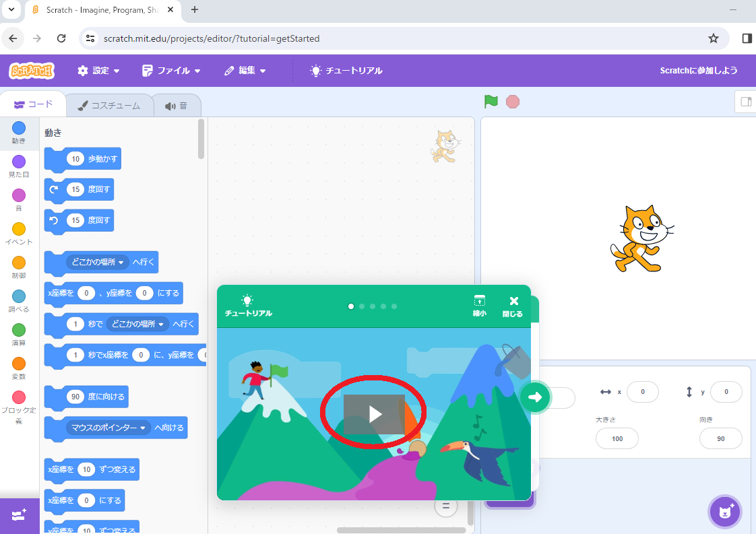Screen dimensions: 756x534
Task: Select the ブロック定義 my blocks category
Action: click(19, 407)
